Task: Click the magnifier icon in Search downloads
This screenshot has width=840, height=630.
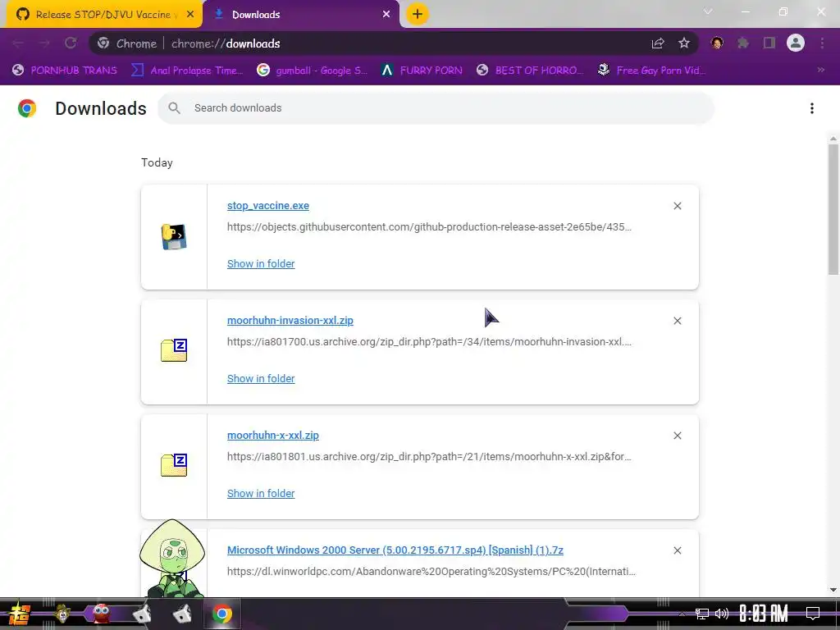Action: tap(174, 108)
